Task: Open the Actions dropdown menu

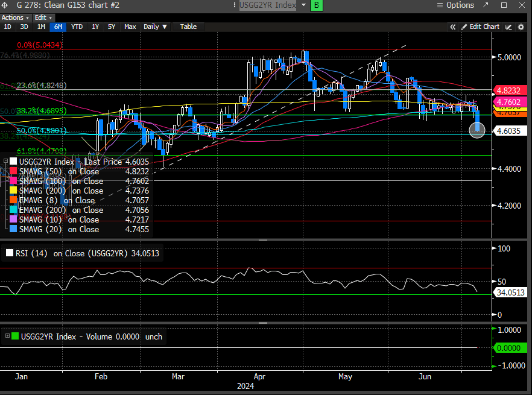Action: 14,17
